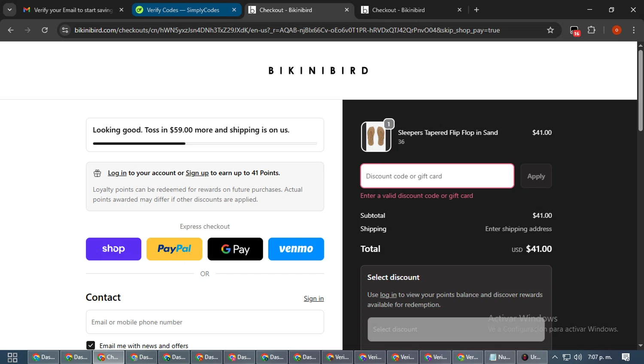Focus the bikinibird.com checkout URL field
The width and height of the screenshot is (644, 364).
point(287,30)
